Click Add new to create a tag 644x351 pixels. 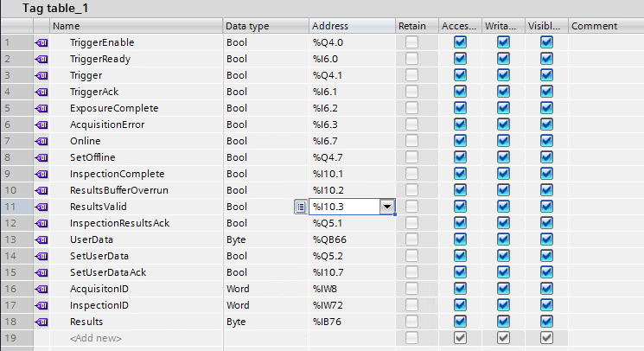tap(96, 338)
